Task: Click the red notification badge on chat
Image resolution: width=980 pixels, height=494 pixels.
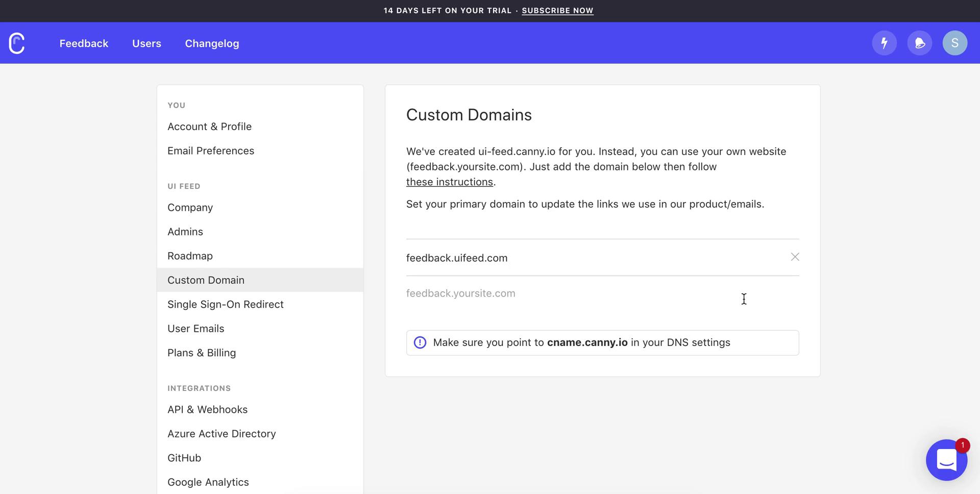Action: [962, 445]
